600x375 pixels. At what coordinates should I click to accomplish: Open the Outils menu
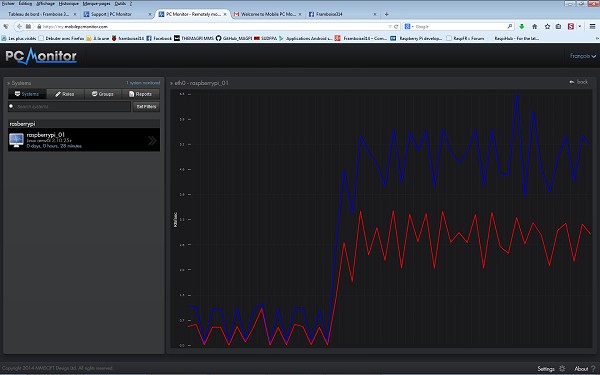pos(120,3)
